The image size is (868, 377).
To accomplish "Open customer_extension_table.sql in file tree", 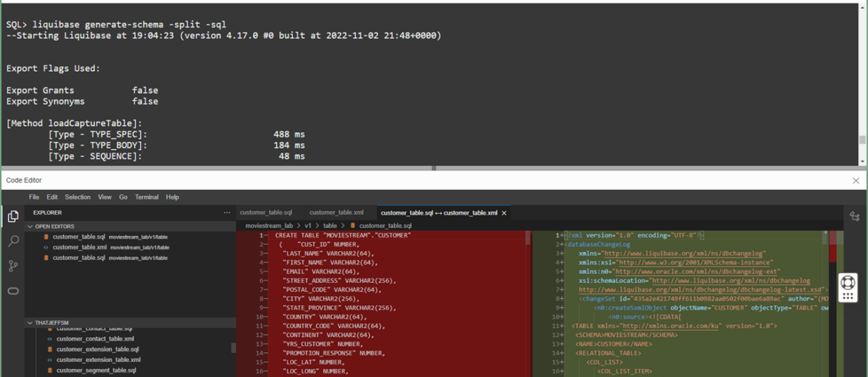I will click(97, 350).
